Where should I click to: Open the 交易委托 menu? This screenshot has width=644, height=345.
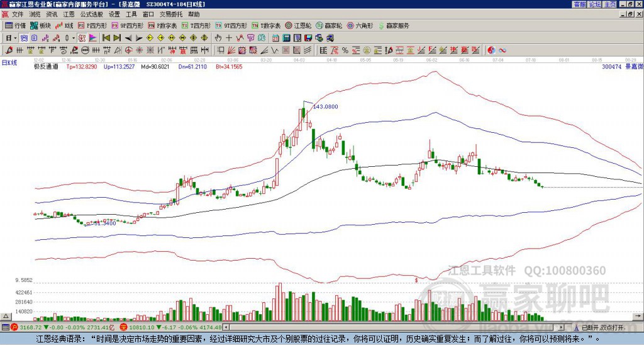click(171, 14)
